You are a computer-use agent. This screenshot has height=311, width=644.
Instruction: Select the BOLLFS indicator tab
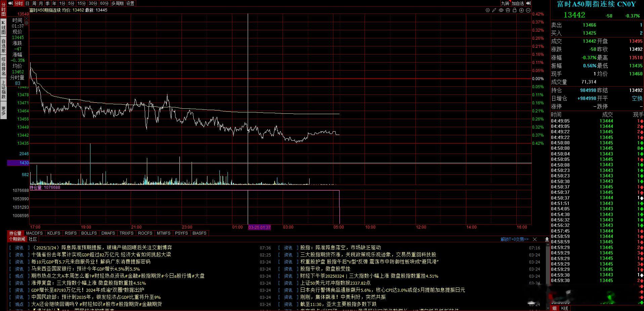click(89, 233)
